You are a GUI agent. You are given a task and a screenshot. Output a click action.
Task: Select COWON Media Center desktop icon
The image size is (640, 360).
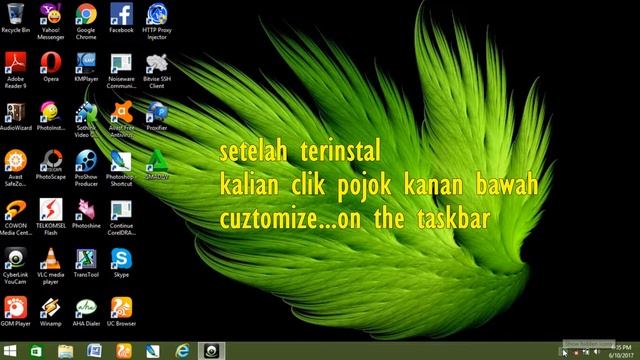point(16,217)
